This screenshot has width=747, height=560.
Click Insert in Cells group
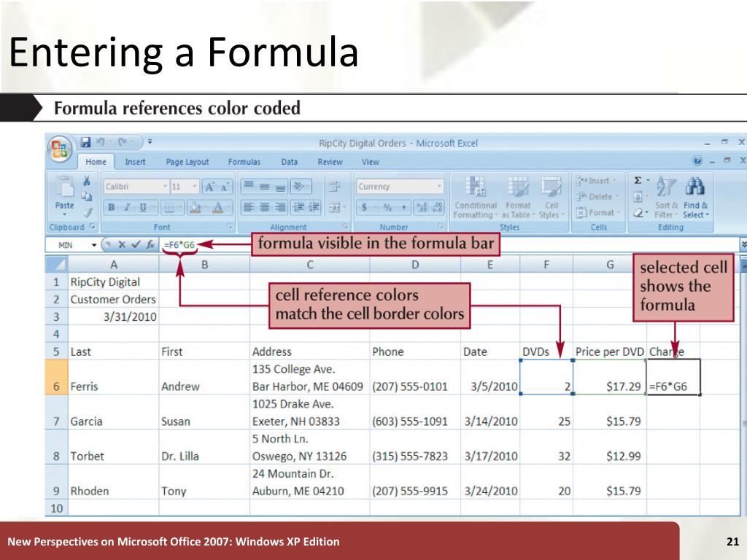pyautogui.click(x=597, y=181)
